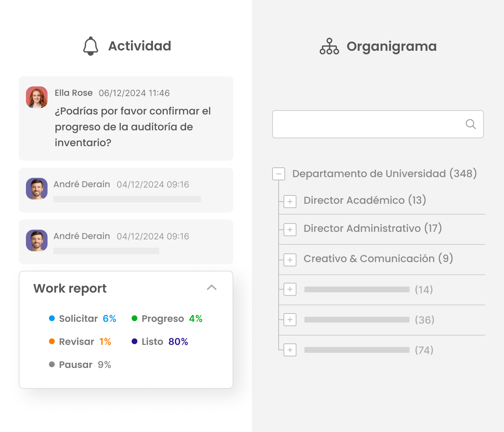Expand the placeholder node with count (14)
504x432 pixels.
pyautogui.click(x=290, y=289)
